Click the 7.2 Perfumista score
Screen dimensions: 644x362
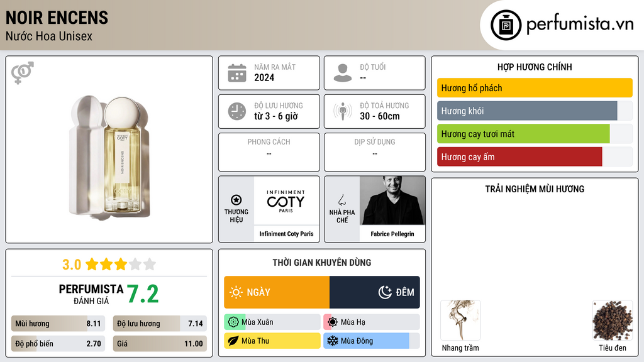pyautogui.click(x=143, y=294)
